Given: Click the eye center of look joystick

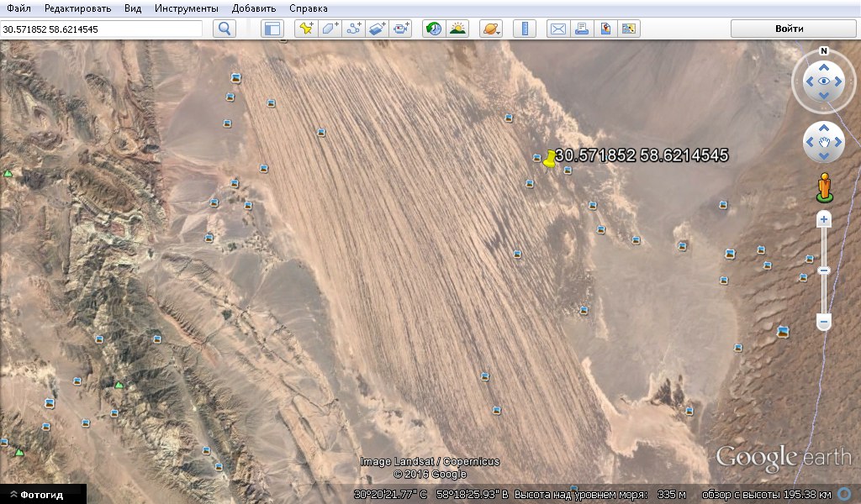Looking at the screenshot, I should pyautogui.click(x=824, y=81).
